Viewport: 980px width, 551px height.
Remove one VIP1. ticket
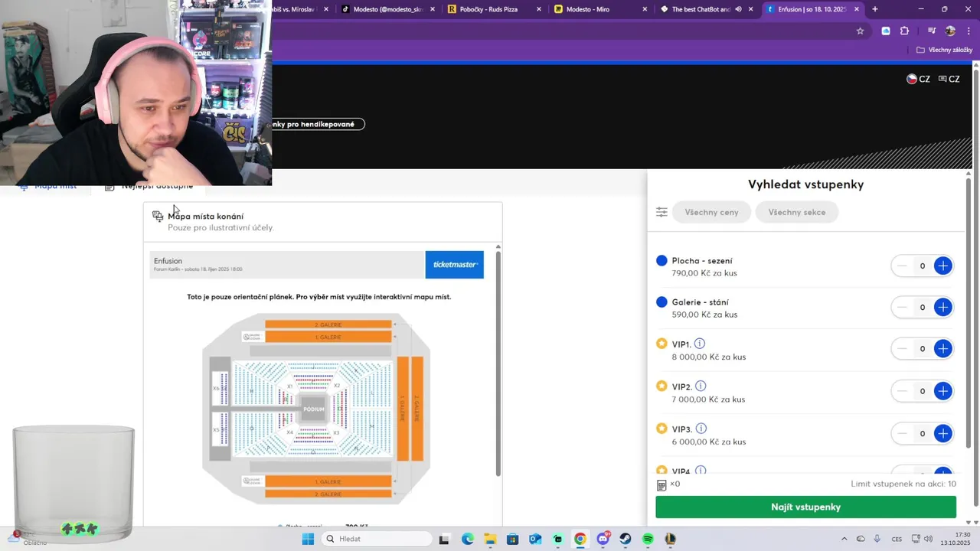902,348
